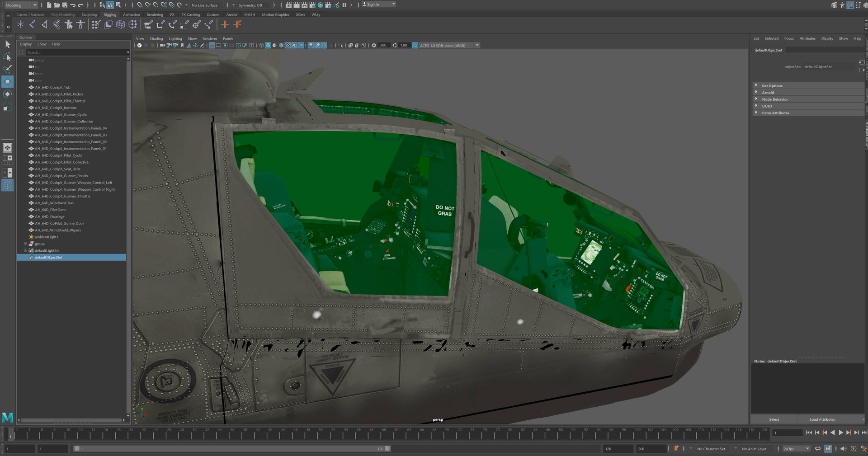The width and height of the screenshot is (868, 456).
Task: Toggle the HumanIK panel icon
Action: pyautogui.click(x=842, y=5)
